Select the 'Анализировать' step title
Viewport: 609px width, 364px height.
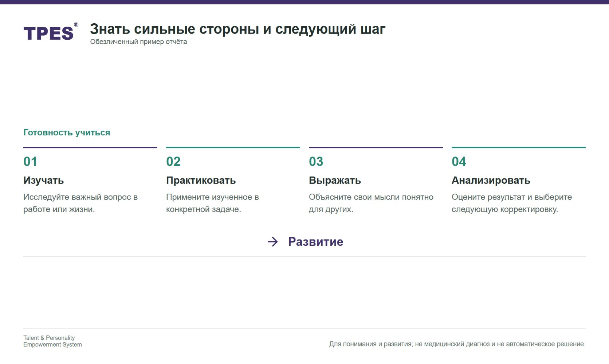point(491,181)
